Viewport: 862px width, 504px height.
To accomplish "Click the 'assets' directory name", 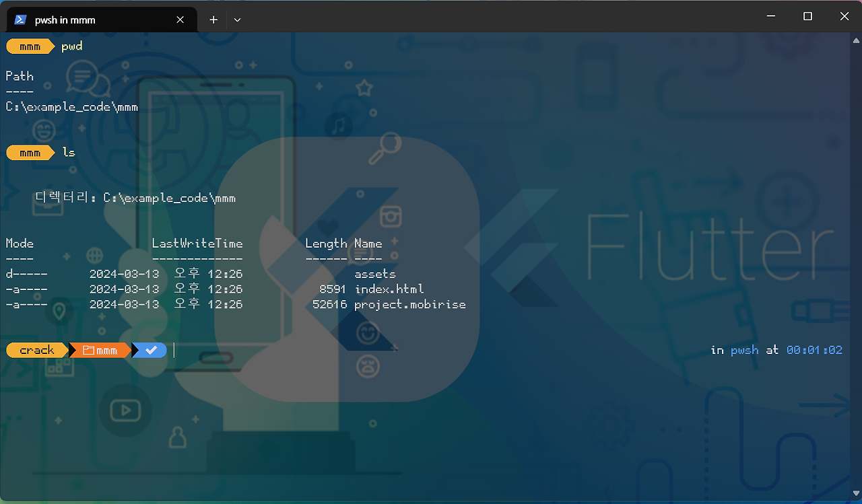I will (x=375, y=274).
